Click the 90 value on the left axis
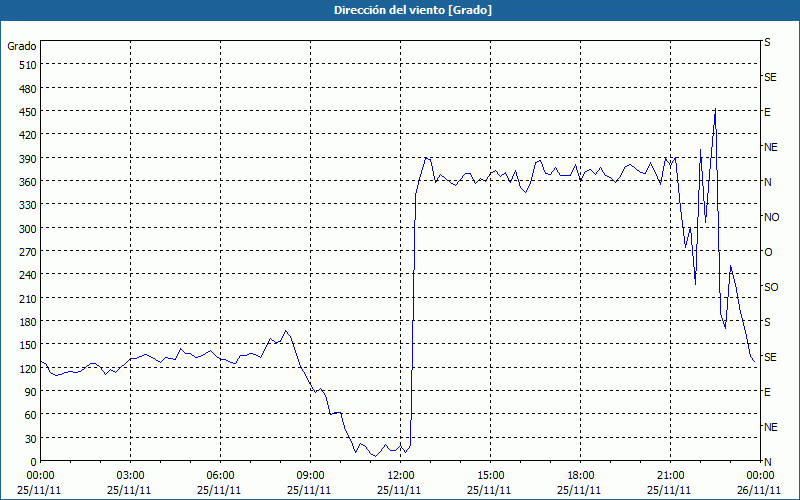This screenshot has height=500, width=800. (31, 392)
